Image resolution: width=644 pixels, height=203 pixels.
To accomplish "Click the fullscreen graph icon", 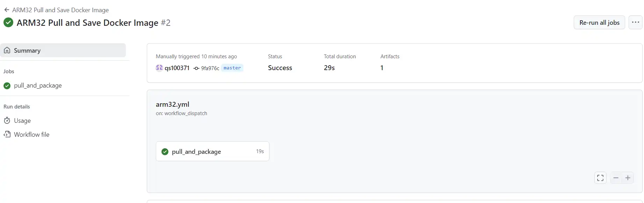I will [600, 178].
